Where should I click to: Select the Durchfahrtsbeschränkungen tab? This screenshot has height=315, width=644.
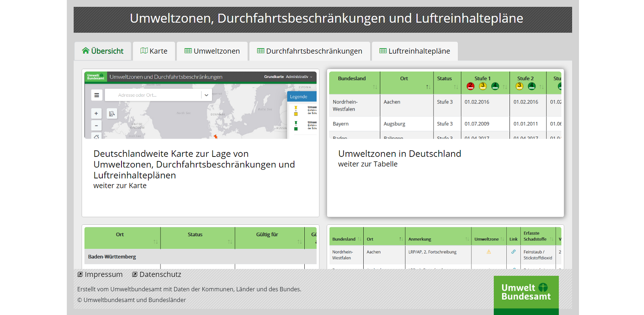310,51
